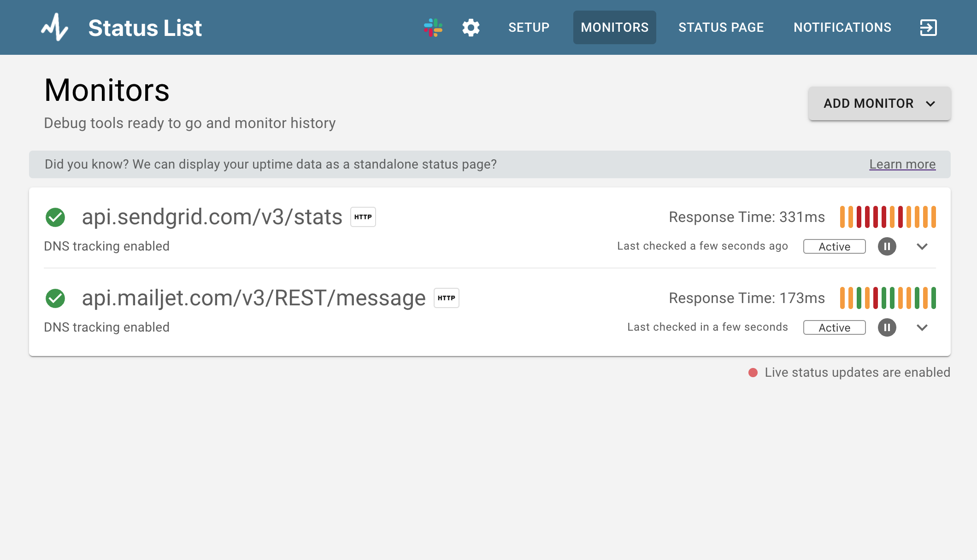Click 'Live status updates are enabled' text
The width and height of the screenshot is (977, 560).
click(x=858, y=373)
